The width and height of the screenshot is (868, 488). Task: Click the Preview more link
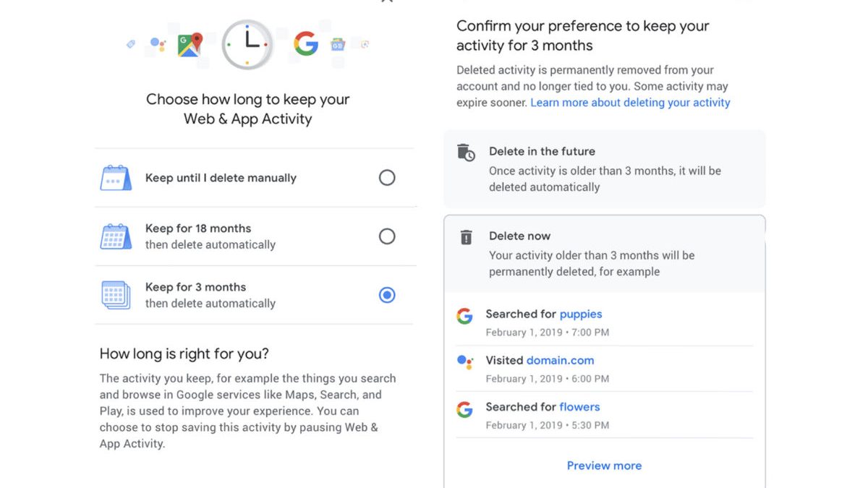click(x=604, y=466)
